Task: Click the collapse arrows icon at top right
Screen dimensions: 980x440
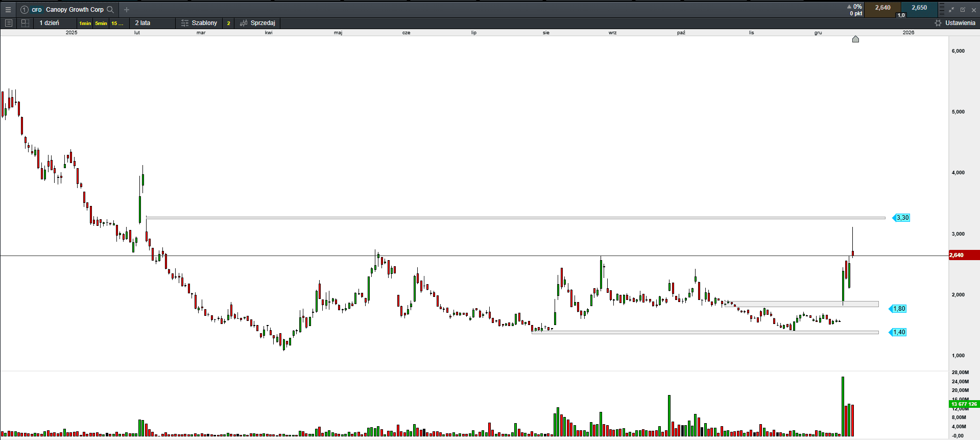Action: pos(951,10)
